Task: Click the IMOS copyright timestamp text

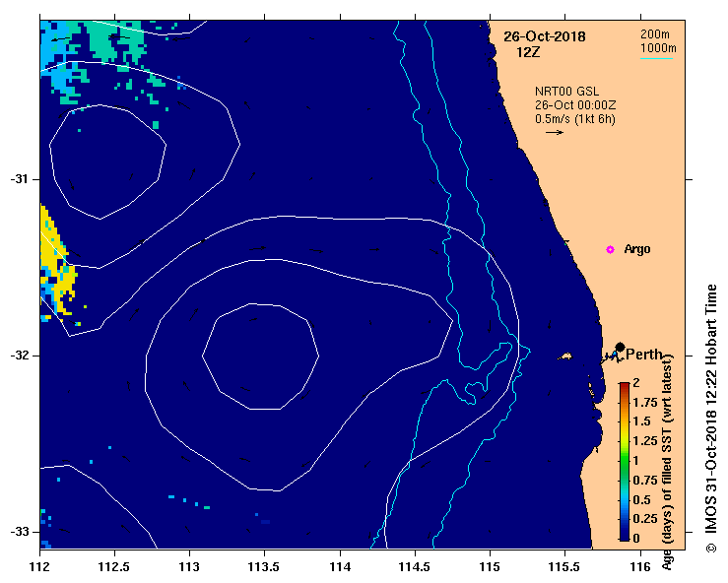Action: [711, 418]
